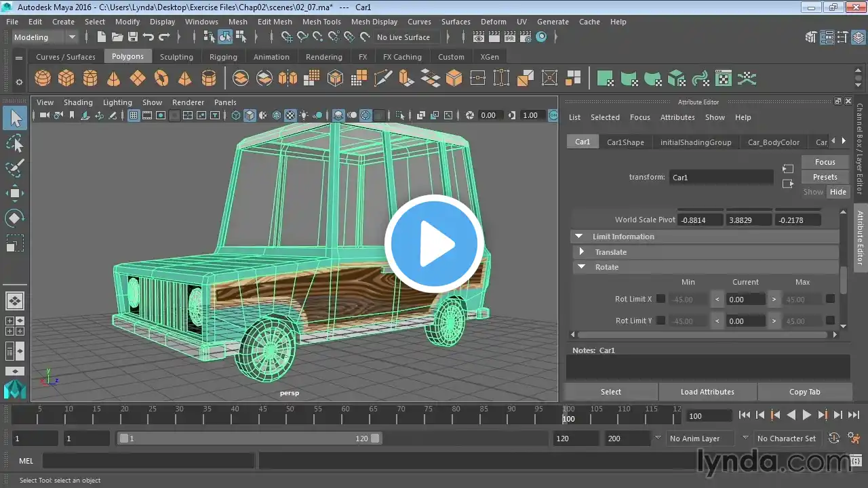This screenshot has width=868, height=488.
Task: Click the Save Scene floppy icon
Action: [x=133, y=37]
